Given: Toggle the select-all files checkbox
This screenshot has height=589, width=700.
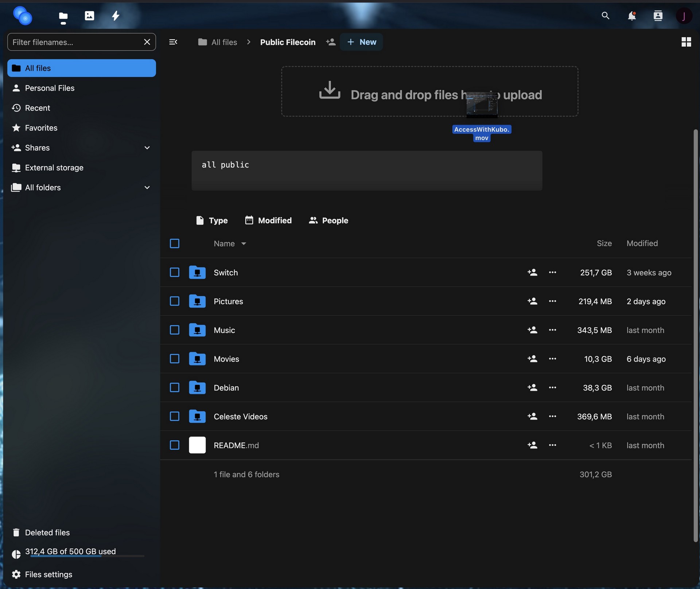Looking at the screenshot, I should (x=175, y=243).
